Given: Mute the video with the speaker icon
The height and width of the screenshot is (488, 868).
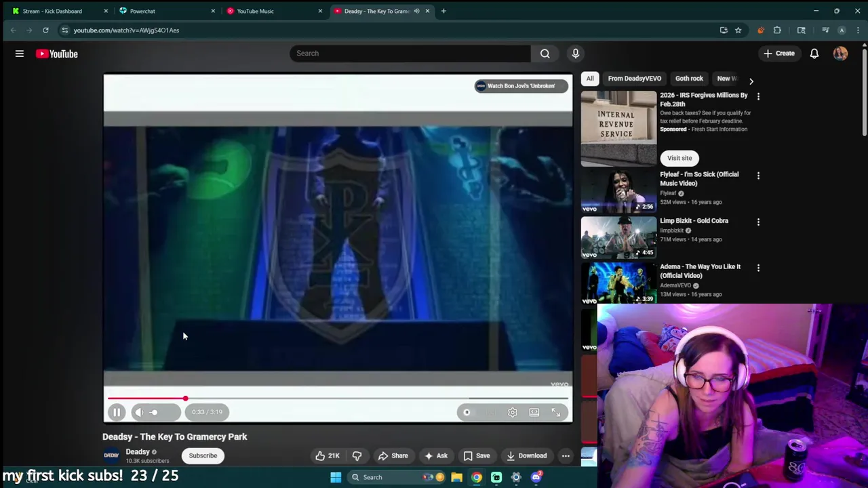Looking at the screenshot, I should click(139, 412).
